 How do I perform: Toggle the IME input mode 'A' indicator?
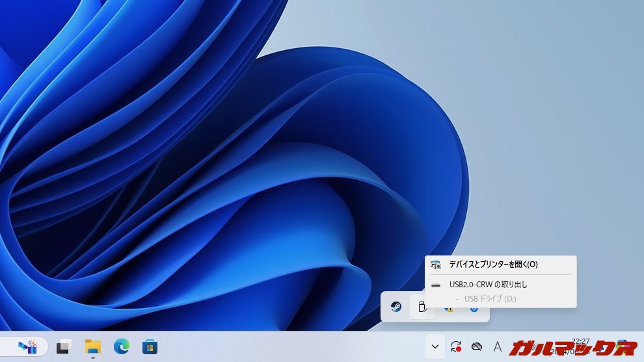point(498,346)
